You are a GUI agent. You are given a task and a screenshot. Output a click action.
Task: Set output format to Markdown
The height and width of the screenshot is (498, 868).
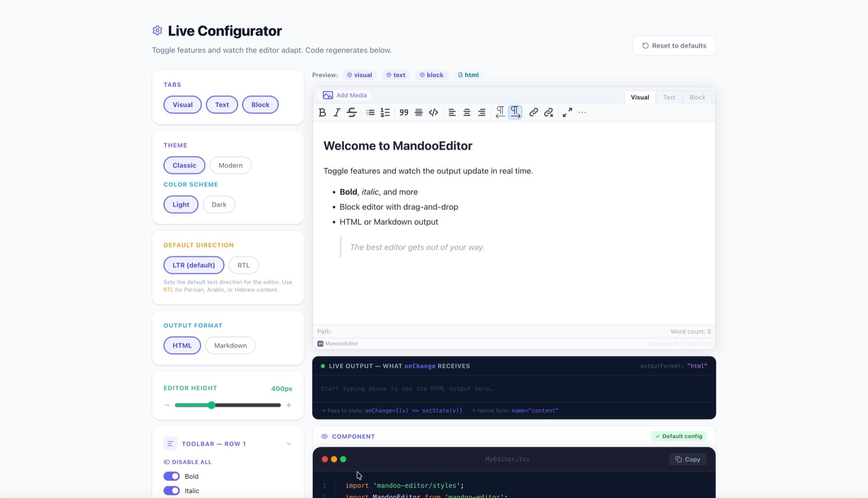[231, 346]
